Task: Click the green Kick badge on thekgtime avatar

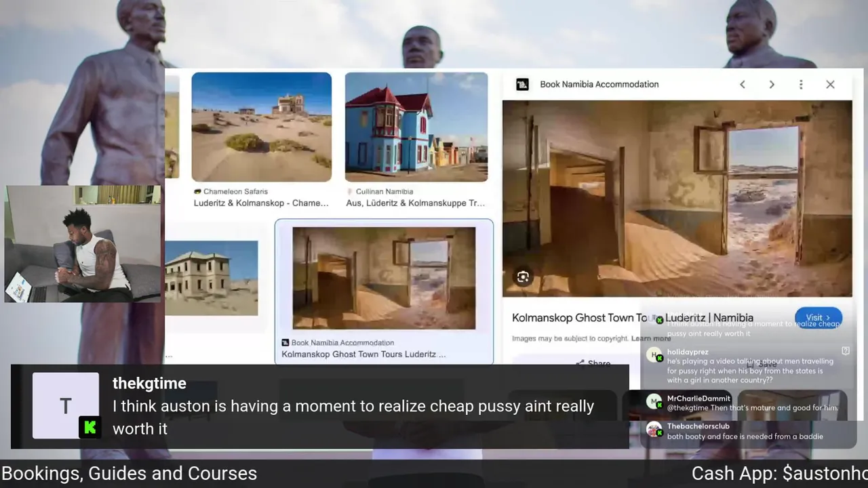Action: click(90, 427)
